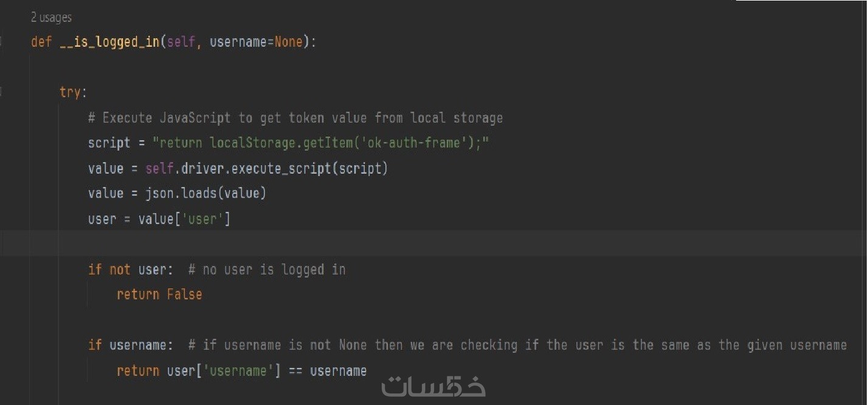
Task: Click the user['username'] key string
Action: [238, 370]
